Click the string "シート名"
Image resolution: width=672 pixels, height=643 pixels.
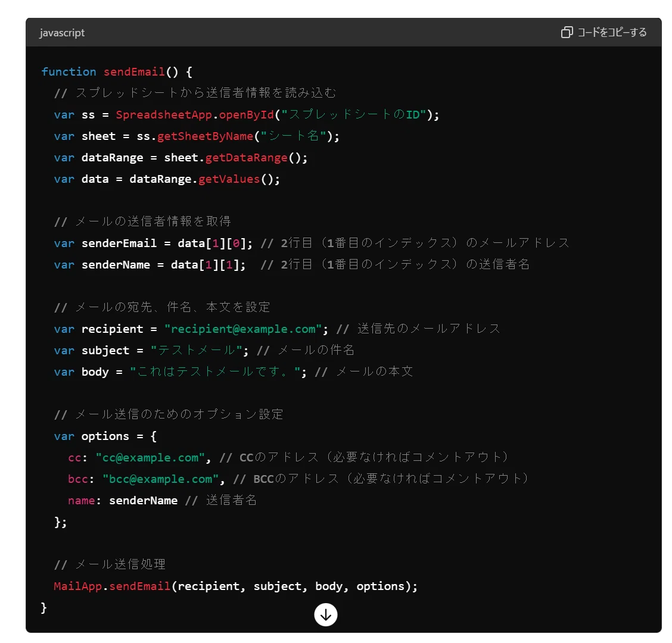tap(294, 136)
